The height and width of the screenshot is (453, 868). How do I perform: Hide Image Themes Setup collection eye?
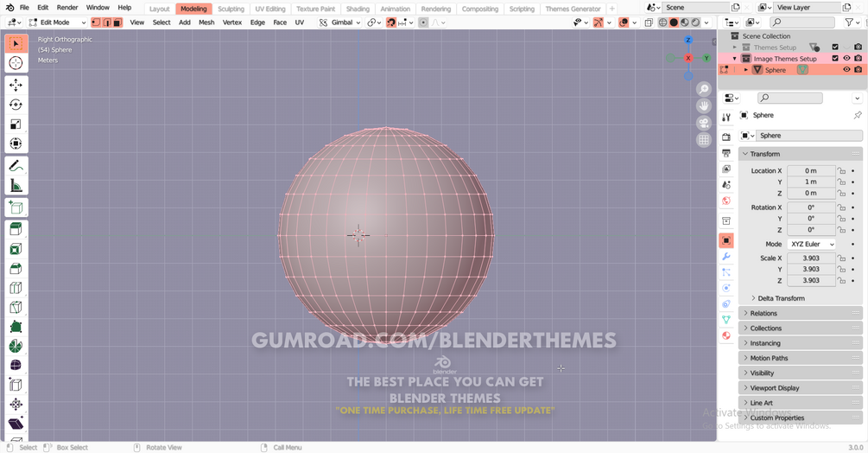pos(846,58)
